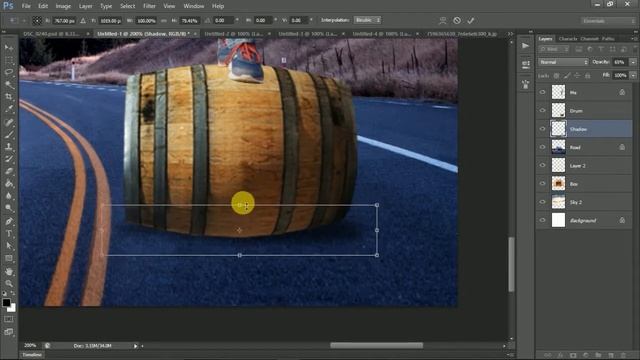Select the Eyedropper tool

coord(9,109)
